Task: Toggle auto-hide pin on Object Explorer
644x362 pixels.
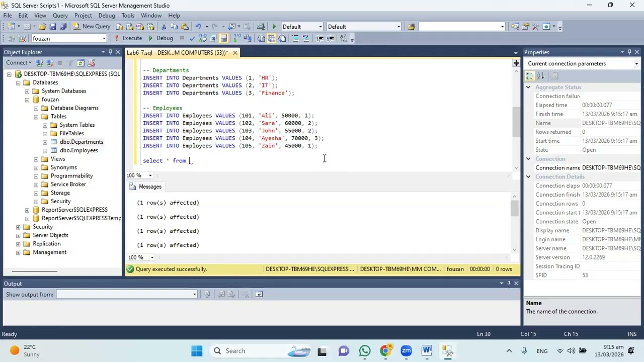Action: coord(111,52)
